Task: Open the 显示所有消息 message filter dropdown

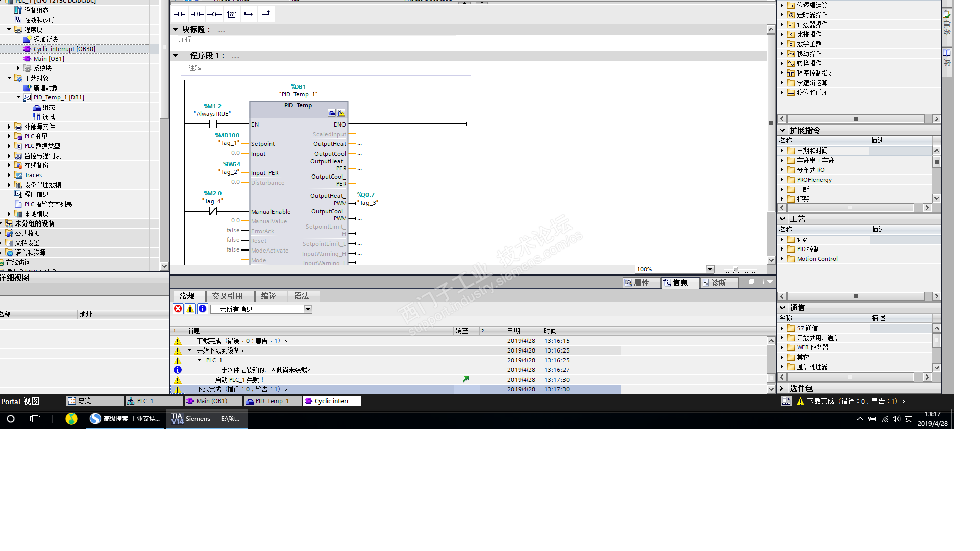Action: click(308, 309)
